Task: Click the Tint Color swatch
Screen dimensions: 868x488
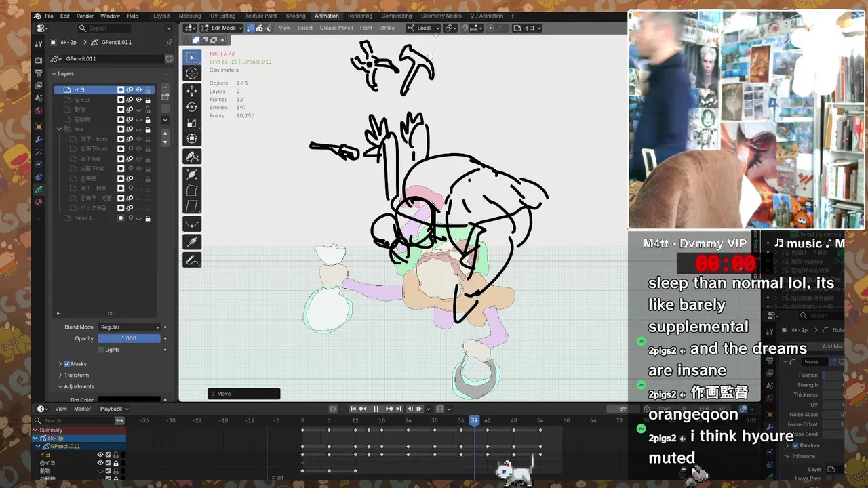Action: click(x=129, y=399)
